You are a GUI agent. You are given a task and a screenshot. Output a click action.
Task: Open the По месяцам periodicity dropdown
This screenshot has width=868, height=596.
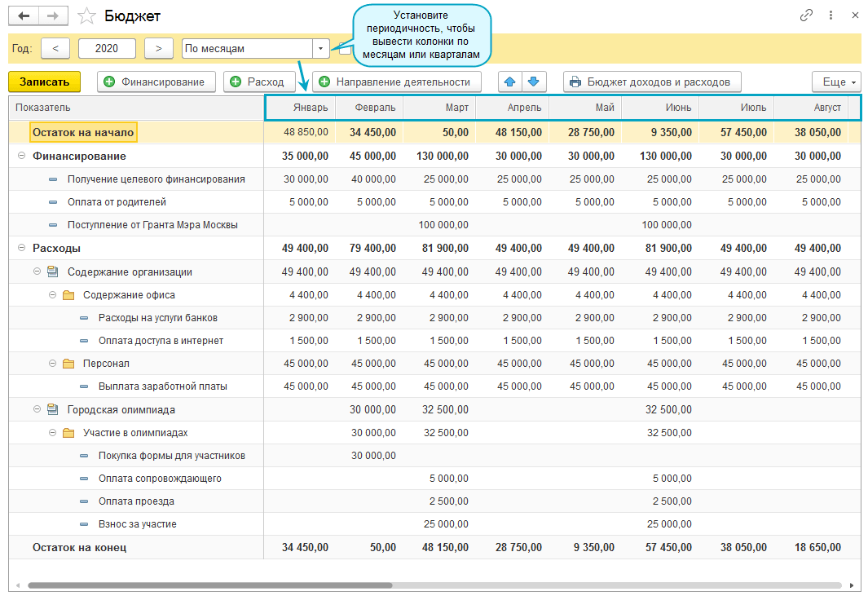pos(320,49)
